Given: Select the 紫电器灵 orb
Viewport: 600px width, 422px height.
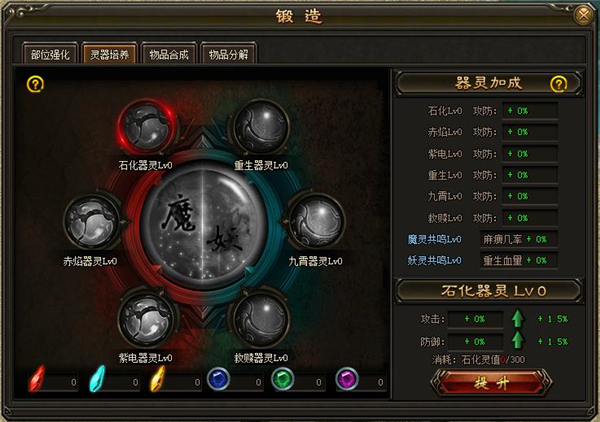Looking at the screenshot, I should pos(147,319).
